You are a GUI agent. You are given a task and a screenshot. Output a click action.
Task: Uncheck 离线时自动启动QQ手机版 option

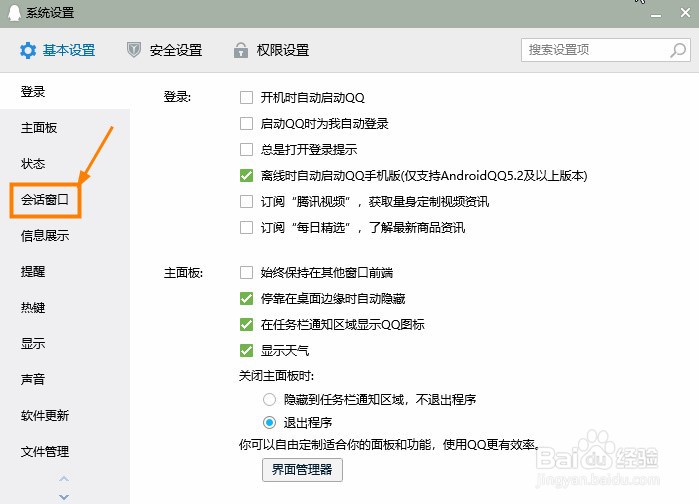tap(246, 176)
